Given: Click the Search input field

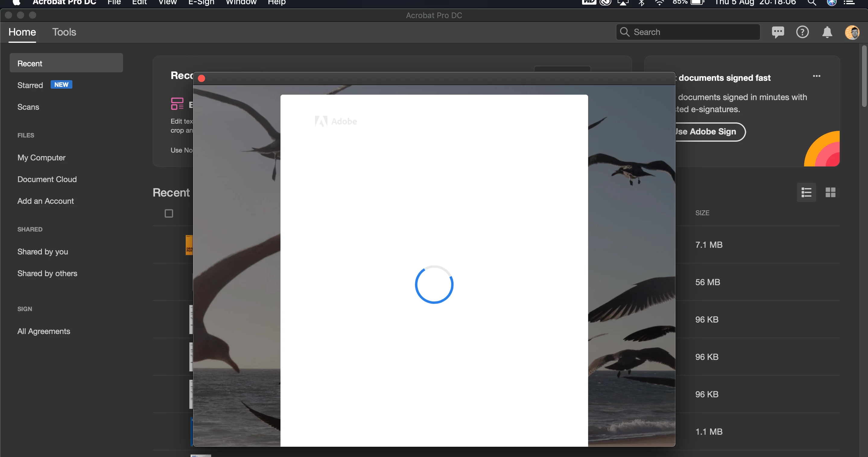Looking at the screenshot, I should pyautogui.click(x=688, y=32).
